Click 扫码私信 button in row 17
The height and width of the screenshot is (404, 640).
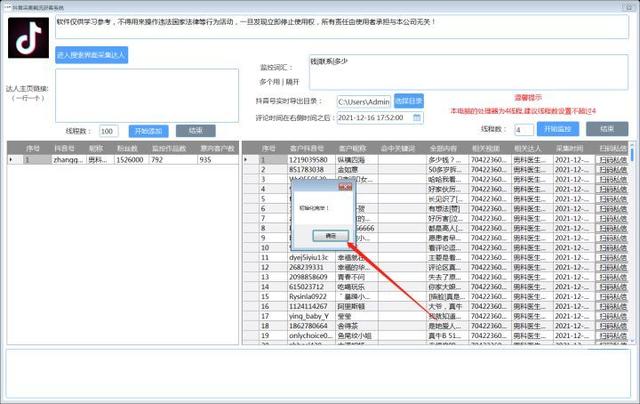pos(612,316)
